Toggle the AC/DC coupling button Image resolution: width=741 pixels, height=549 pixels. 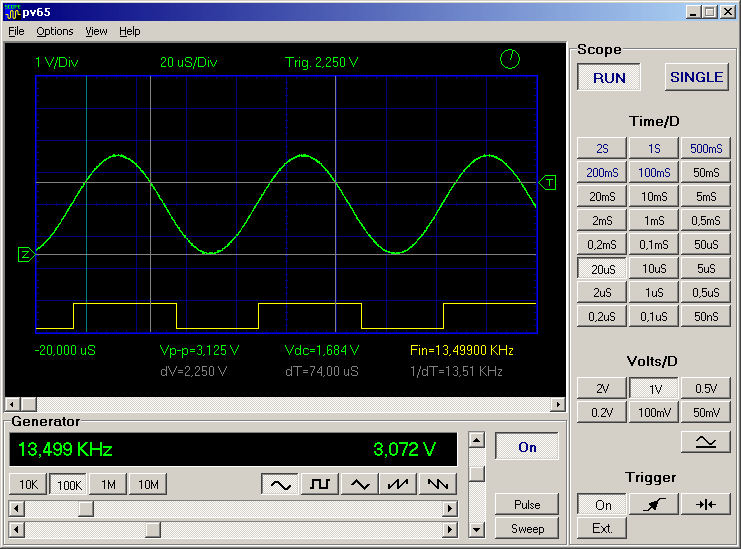tap(706, 441)
